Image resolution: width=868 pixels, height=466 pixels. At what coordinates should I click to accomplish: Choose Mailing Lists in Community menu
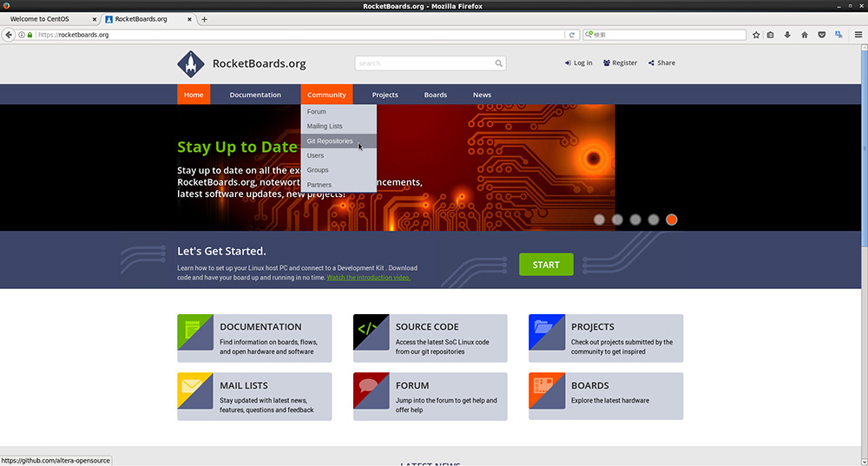pyautogui.click(x=339, y=126)
